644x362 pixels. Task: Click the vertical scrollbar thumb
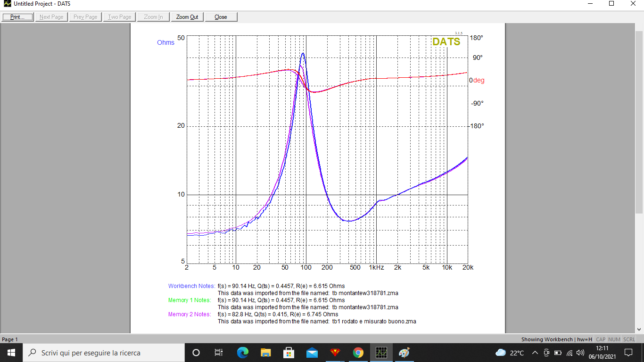point(639,123)
